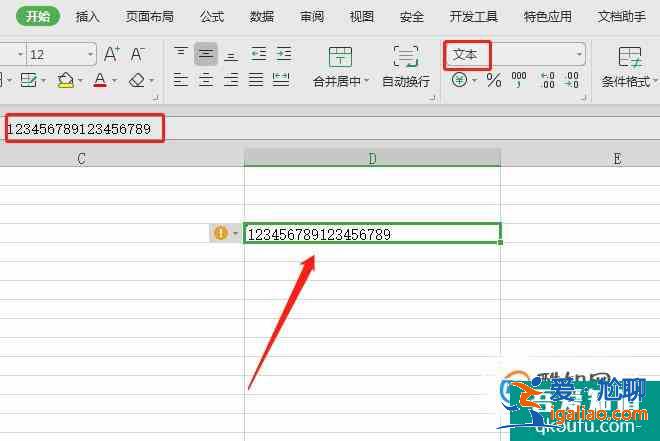The width and height of the screenshot is (660, 441).
Task: Click the cell style icon left of fill color
Action: click(28, 80)
